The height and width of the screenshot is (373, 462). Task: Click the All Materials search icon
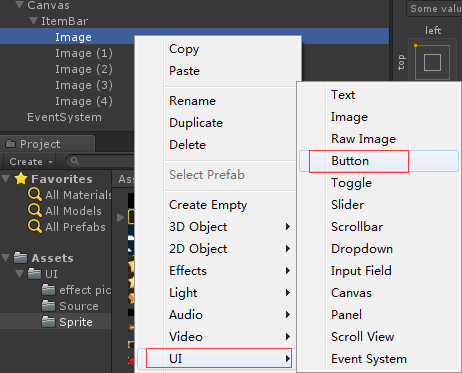click(35, 194)
